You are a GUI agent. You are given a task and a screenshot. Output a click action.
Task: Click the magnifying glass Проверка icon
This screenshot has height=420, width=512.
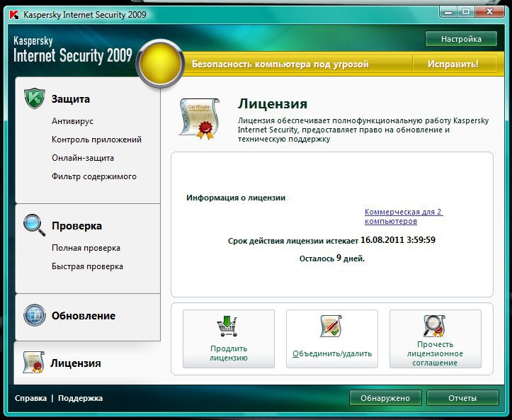[34, 225]
